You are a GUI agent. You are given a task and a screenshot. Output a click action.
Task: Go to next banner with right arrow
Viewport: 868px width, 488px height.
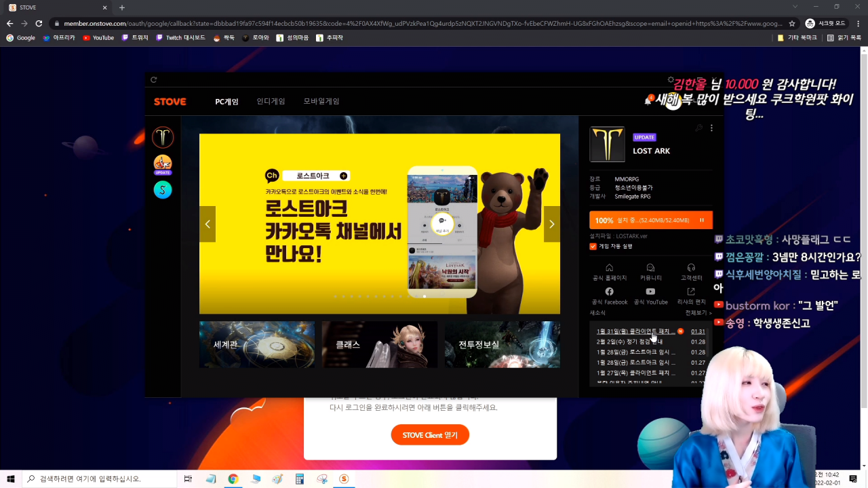pyautogui.click(x=552, y=224)
